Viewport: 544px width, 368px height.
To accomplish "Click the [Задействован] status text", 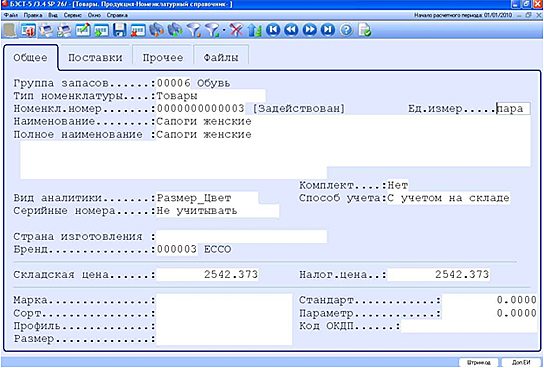I will pos(298,109).
